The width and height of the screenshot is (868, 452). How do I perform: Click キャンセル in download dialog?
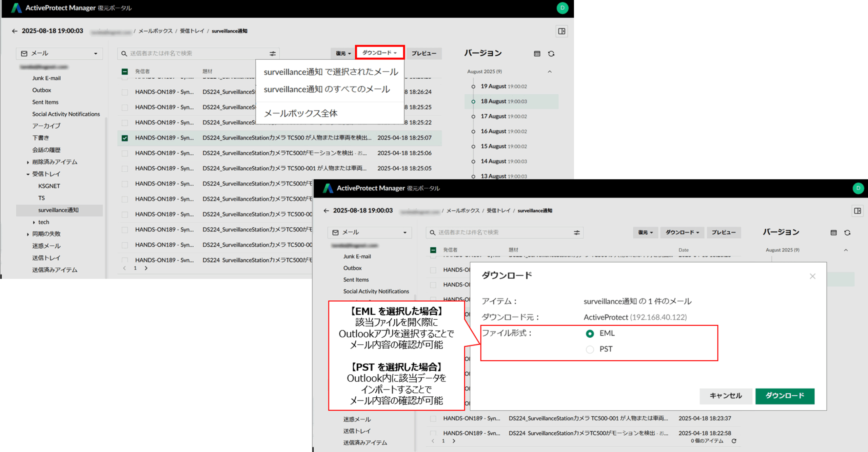coord(726,396)
